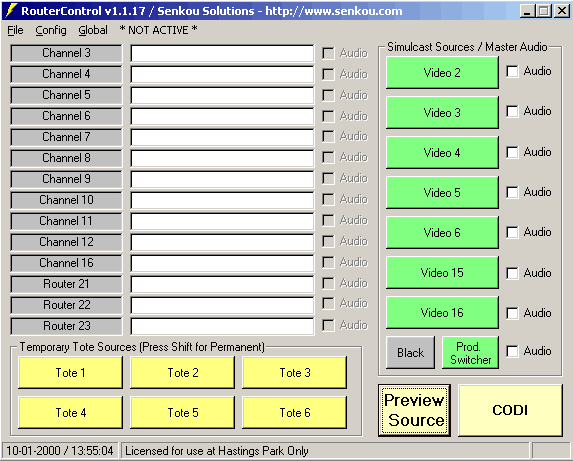Open the File menu
The image size is (573, 461).
[15, 30]
